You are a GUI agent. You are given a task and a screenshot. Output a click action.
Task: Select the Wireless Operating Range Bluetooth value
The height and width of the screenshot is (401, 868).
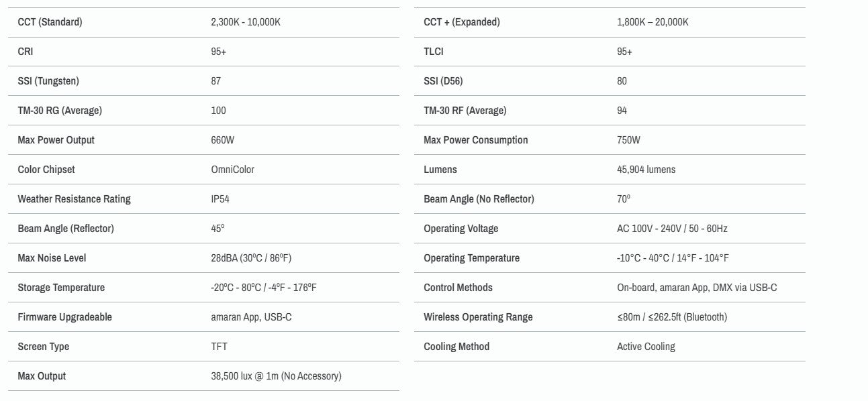[x=672, y=317]
